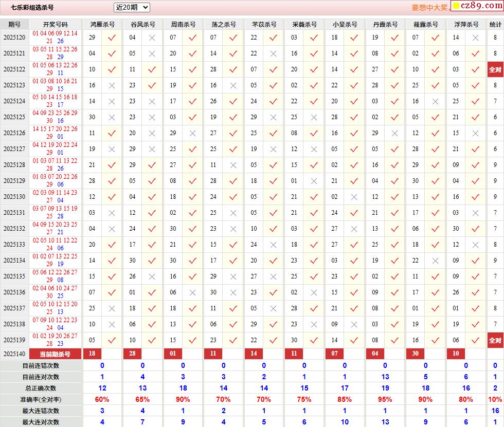The width and height of the screenshot is (504, 427).
Task: Click the 芣苡杀号 cross mark in row 2025121
Action: (x=273, y=53)
